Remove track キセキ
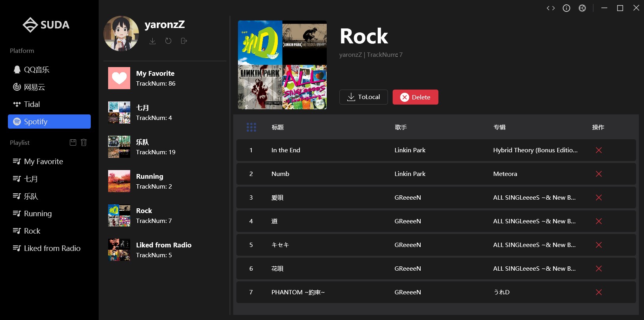The width and height of the screenshot is (644, 320). pyautogui.click(x=599, y=245)
